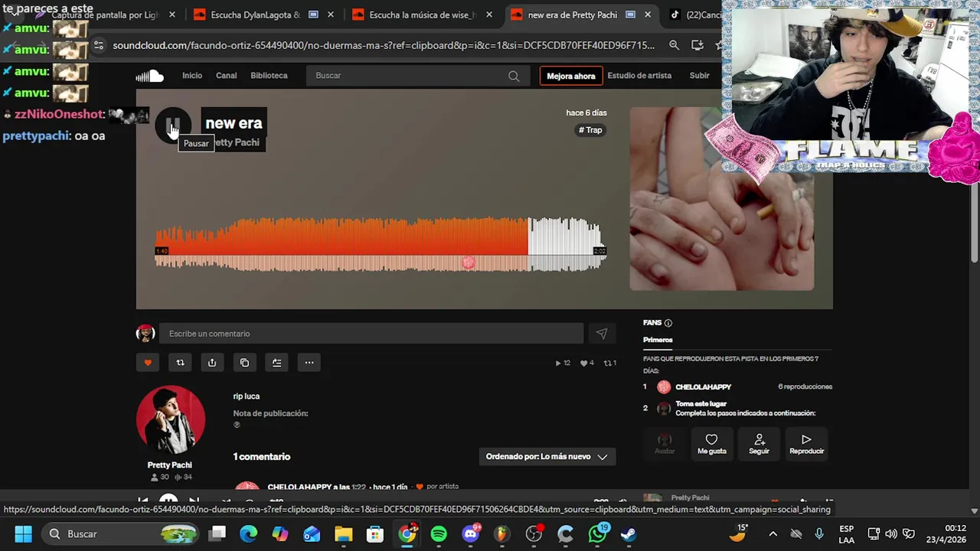Viewport: 980px width, 551px height.
Task: Open Steam from the taskbar
Action: (x=629, y=533)
